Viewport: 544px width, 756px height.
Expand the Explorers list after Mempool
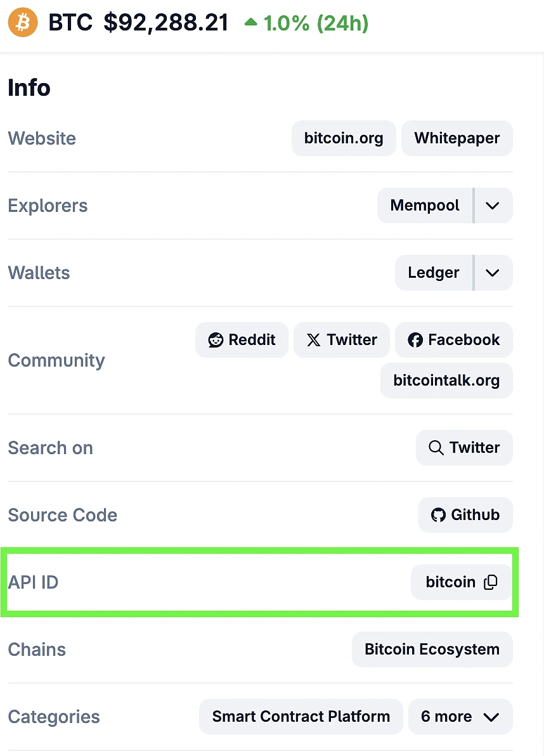(x=493, y=205)
